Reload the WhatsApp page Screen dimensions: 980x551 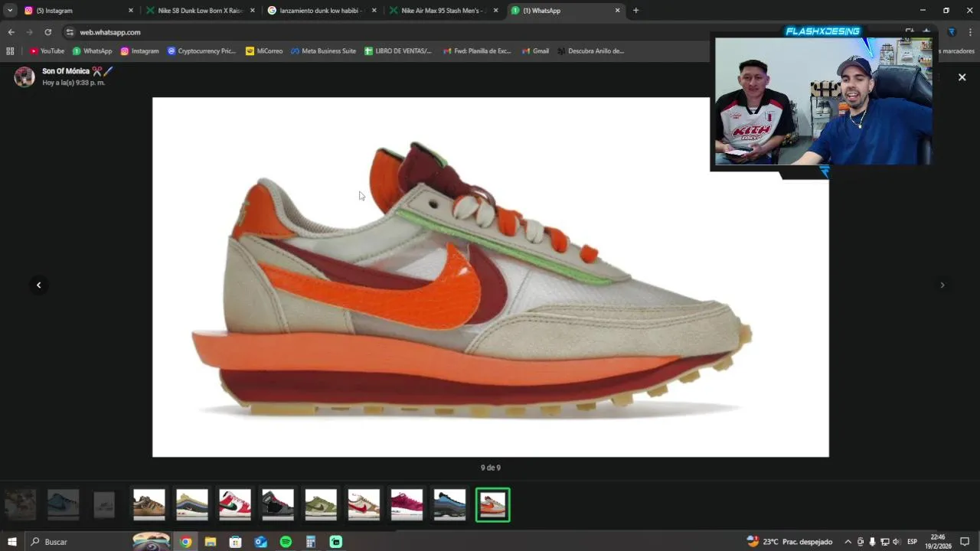47,32
